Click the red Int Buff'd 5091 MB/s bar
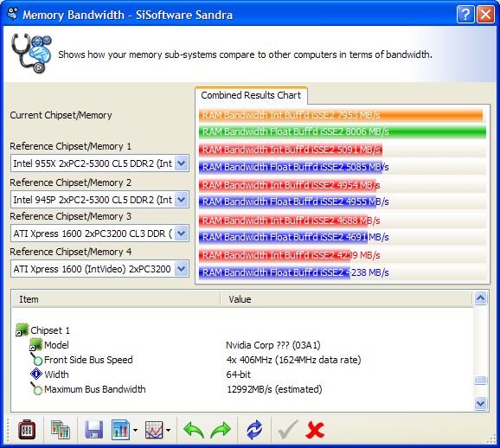This screenshot has width=500, height=448. (291, 150)
